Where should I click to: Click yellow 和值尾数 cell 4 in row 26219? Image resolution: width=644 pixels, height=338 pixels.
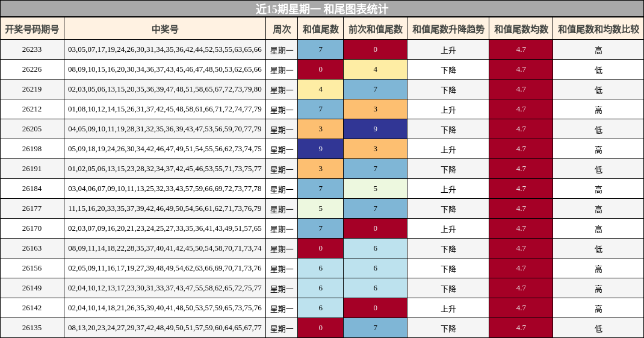(x=320, y=89)
